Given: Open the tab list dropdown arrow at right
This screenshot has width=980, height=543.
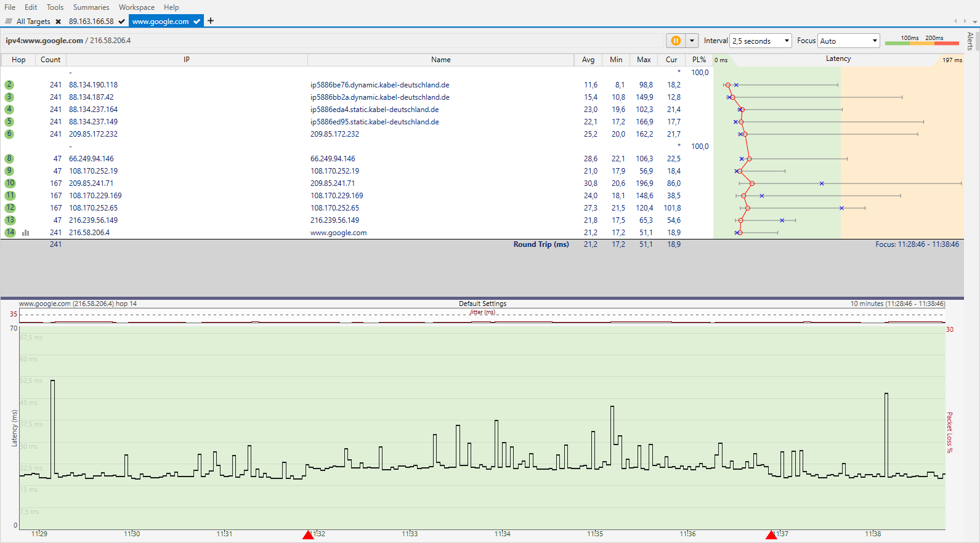Looking at the screenshot, I should (974, 21).
